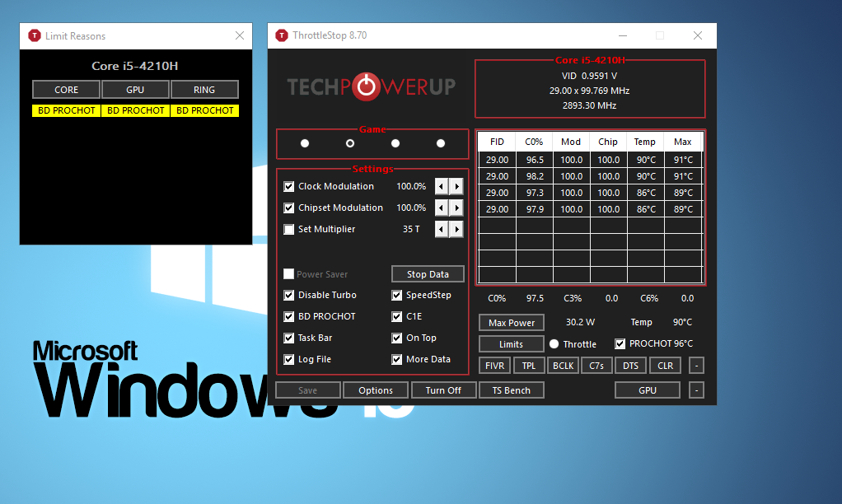Click the TechPowerUp logo
The image size is (842, 504).
pos(371,86)
